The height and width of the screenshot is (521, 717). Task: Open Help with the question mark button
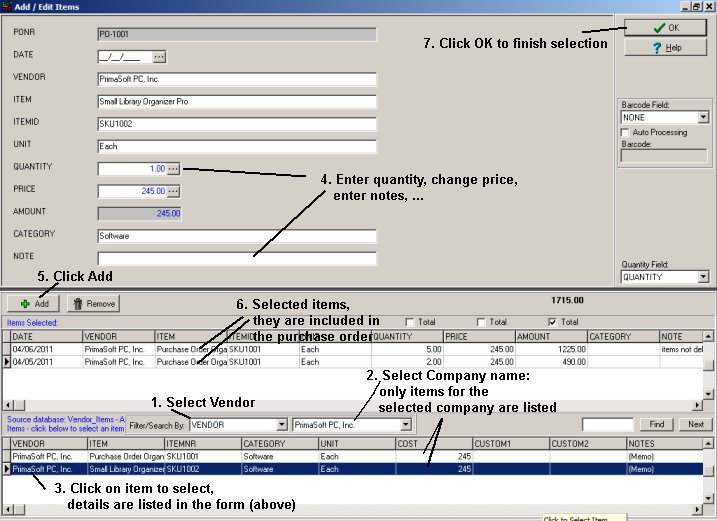click(665, 48)
